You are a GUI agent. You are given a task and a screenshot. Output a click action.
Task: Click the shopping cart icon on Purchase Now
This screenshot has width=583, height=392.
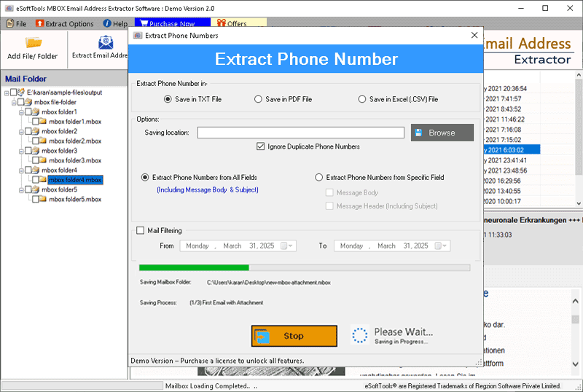[x=144, y=23]
